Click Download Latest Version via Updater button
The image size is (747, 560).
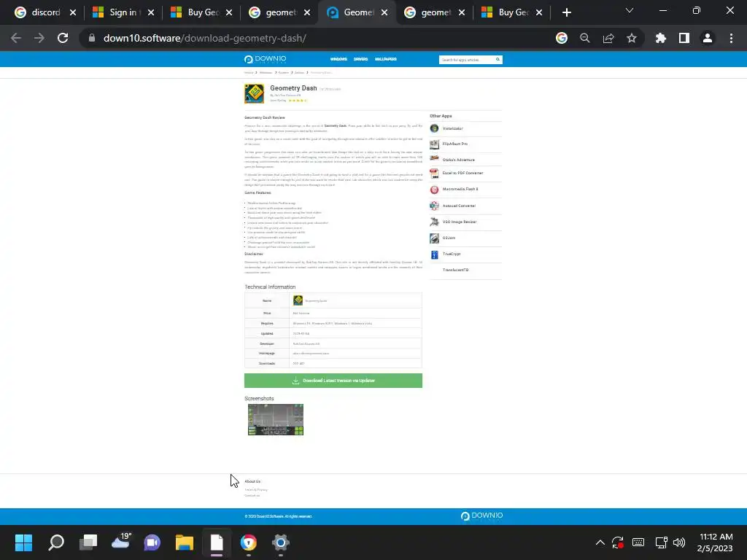(333, 381)
